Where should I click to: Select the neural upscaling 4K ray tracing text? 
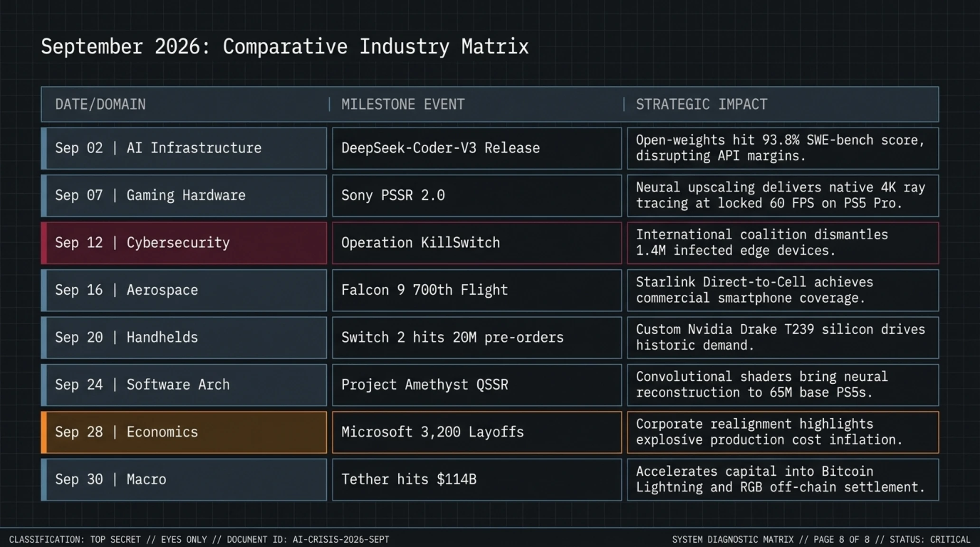click(x=781, y=196)
